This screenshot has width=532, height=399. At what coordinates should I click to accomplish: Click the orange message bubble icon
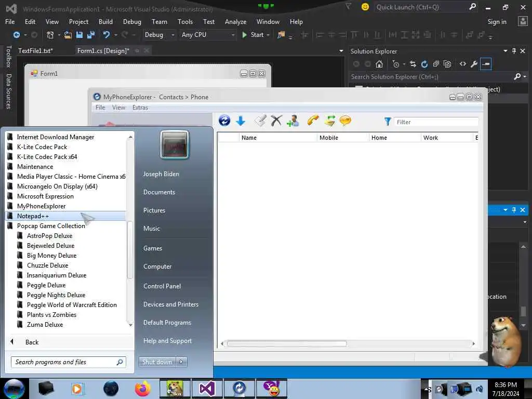345,121
